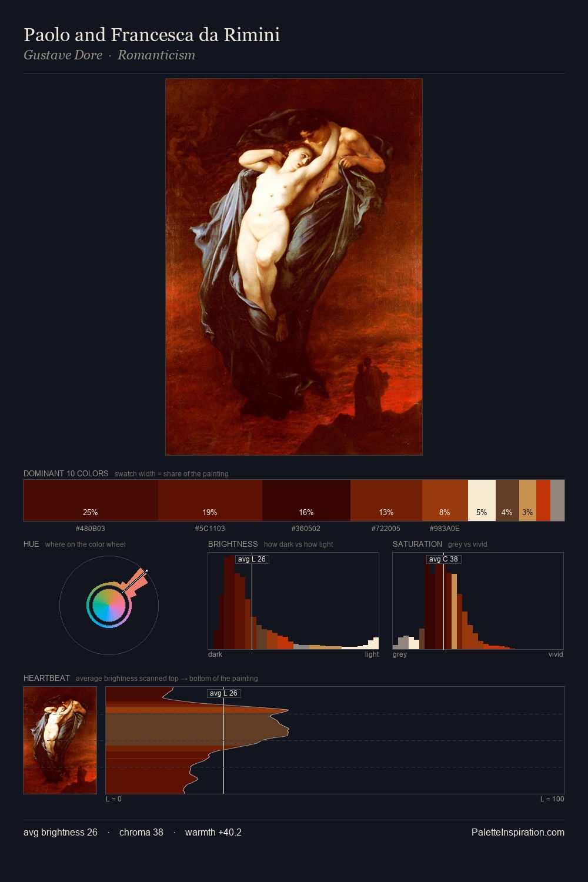The image size is (588, 882).
Task: Click the heartbeat brightness profile chart
Action: click(335, 740)
